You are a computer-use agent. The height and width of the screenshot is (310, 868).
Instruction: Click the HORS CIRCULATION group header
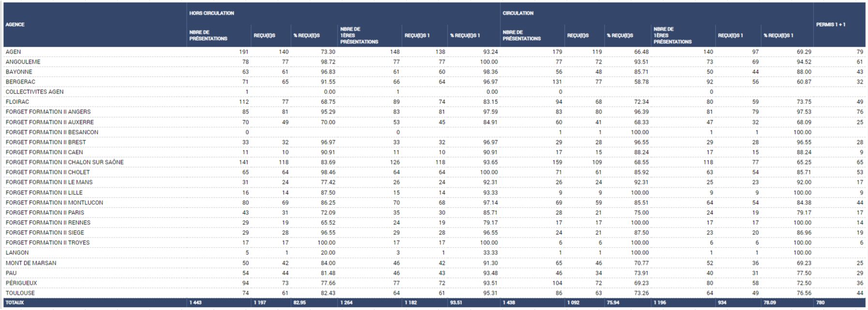212,13
